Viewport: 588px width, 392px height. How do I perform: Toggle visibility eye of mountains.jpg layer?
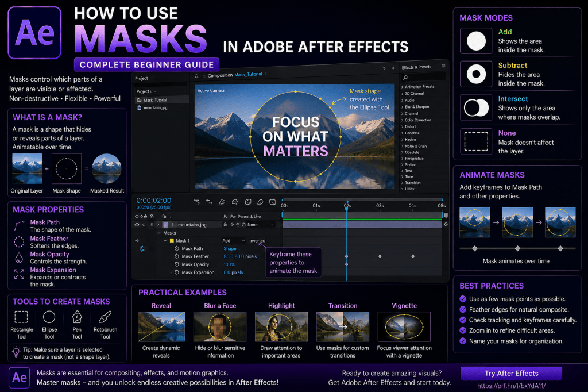coord(137,225)
